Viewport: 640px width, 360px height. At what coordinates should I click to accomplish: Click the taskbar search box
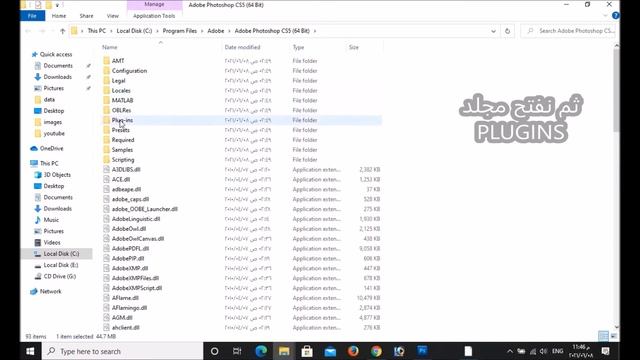click(122, 351)
